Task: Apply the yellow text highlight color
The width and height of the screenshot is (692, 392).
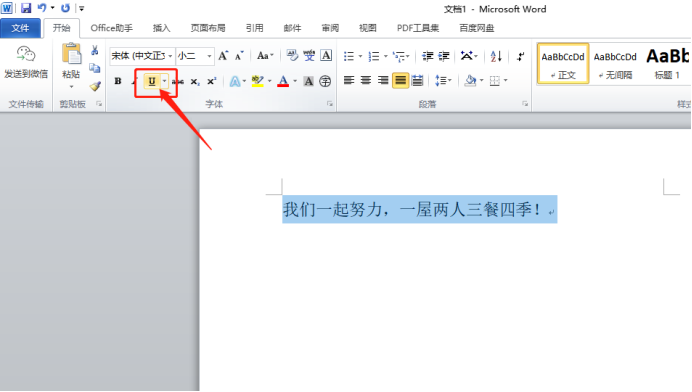Action: (258, 81)
